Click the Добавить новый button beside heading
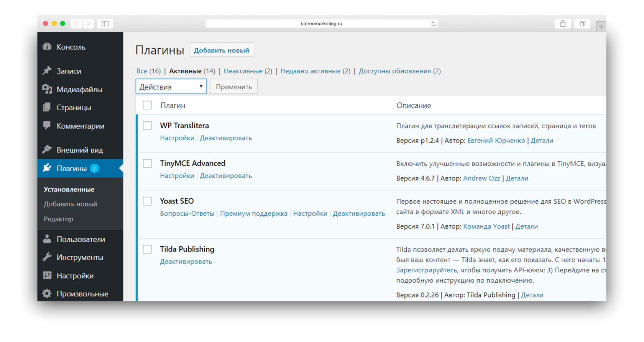This screenshot has height=342, width=644. pyautogui.click(x=222, y=50)
